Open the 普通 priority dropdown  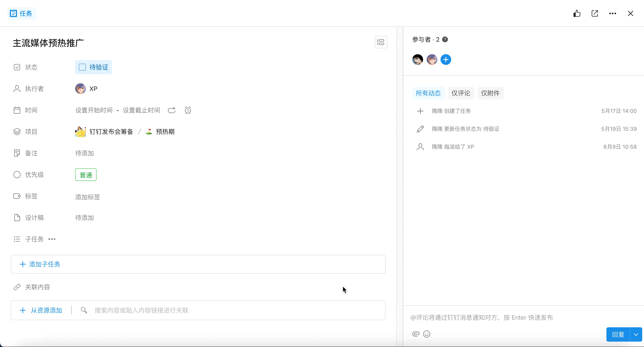click(x=86, y=175)
